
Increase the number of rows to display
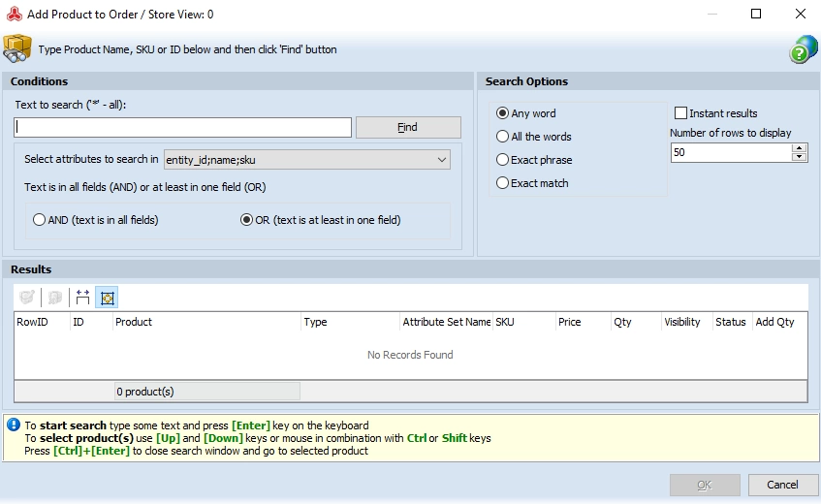point(799,148)
